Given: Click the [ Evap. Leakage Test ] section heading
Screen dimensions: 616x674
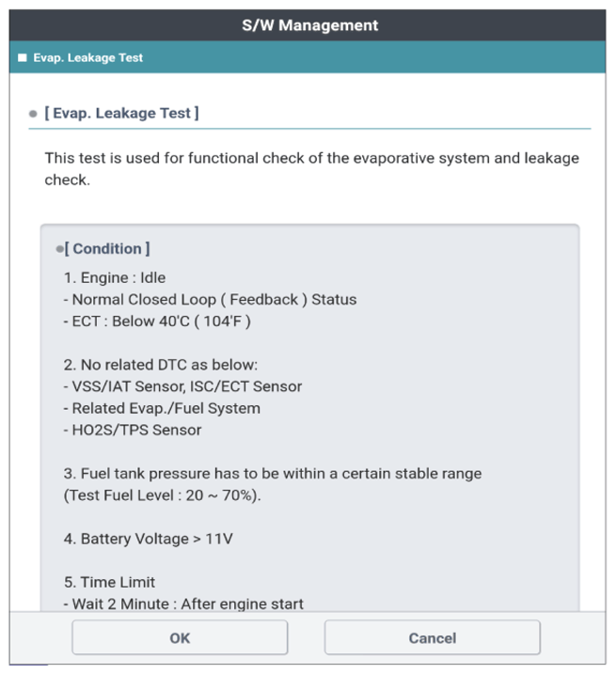Looking at the screenshot, I should click(121, 113).
